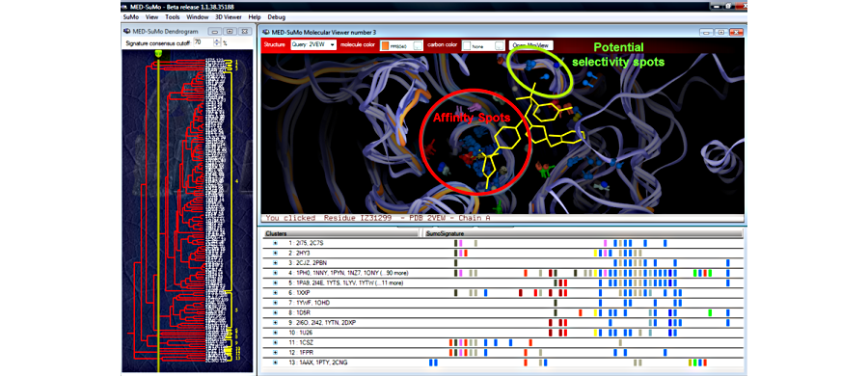868x376 pixels.
Task: Minimize the Molecular Viewer subwindow
Action: point(705,32)
